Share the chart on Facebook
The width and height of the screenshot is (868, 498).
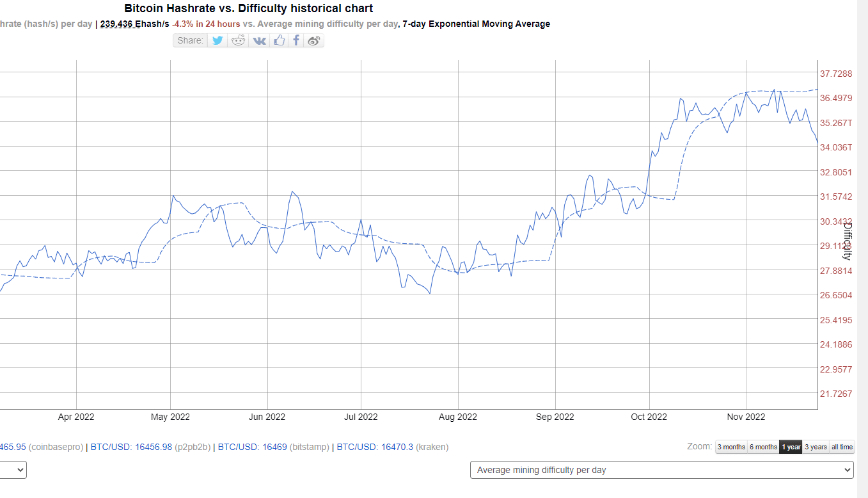tap(296, 40)
